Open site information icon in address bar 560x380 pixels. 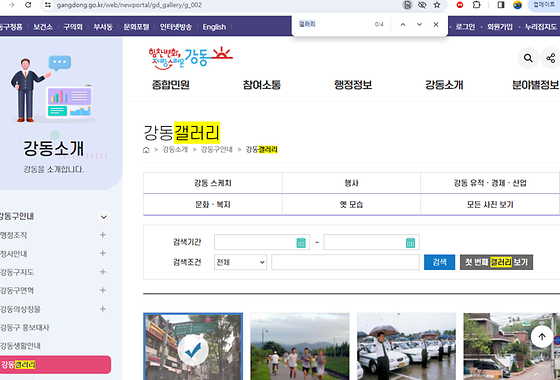click(48, 5)
